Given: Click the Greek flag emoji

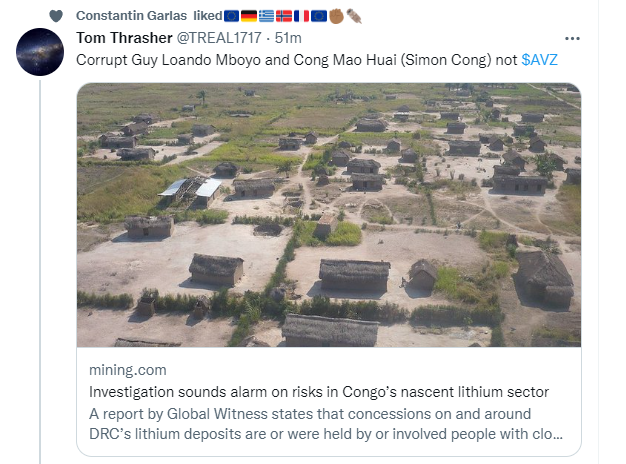Looking at the screenshot, I should [266, 16].
